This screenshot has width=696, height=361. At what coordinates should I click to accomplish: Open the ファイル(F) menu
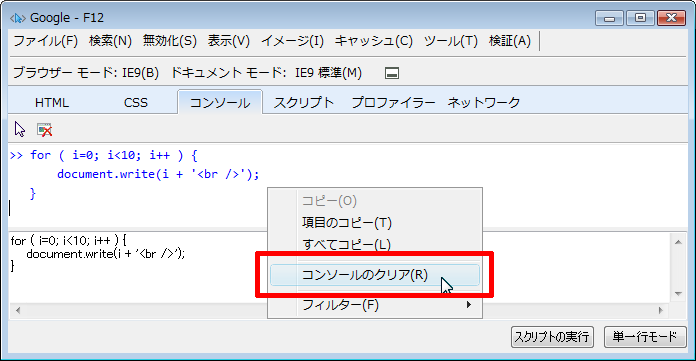pos(45,41)
